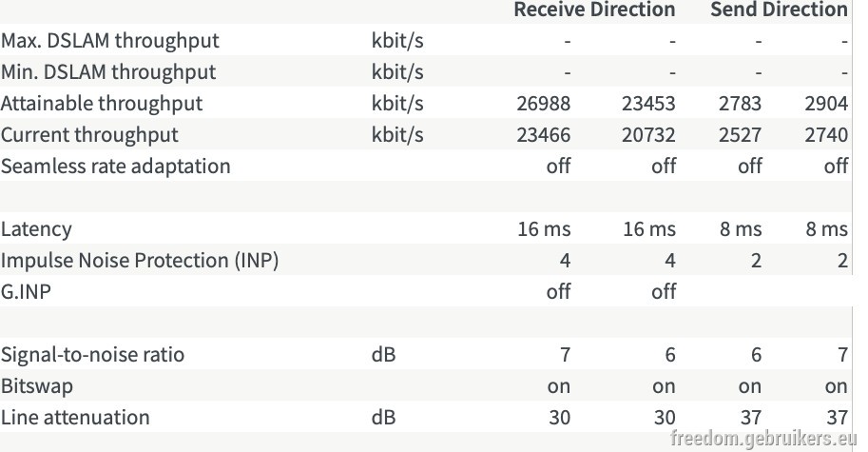Select the Min. DSLAM throughput row label
The width and height of the screenshot is (868, 452).
point(108,72)
